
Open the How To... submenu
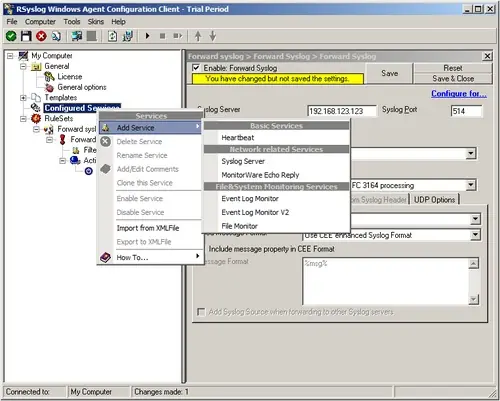point(150,257)
